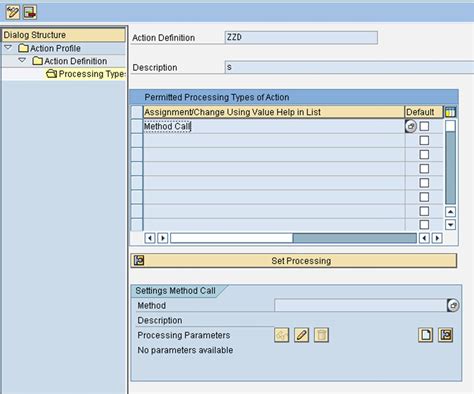Screen dimensions: 474x394
Task: Tick Default checkbox in the eighth table row
Action: click(x=424, y=224)
